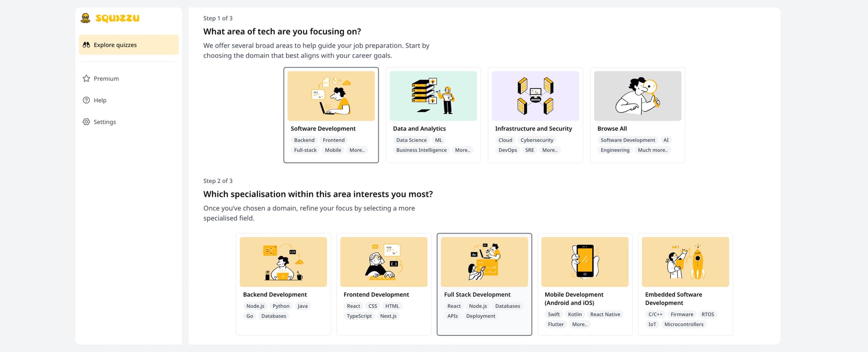Open the Explore quizzes sidebar entry

coord(115,45)
